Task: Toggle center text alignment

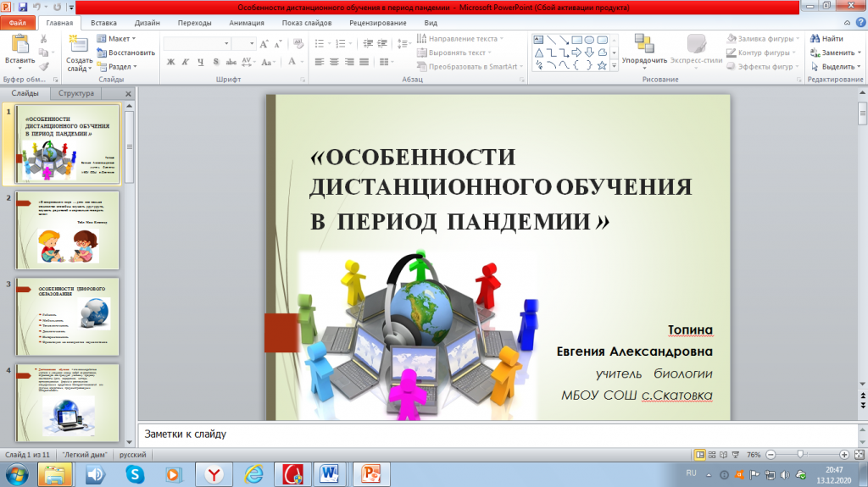Action: (x=334, y=62)
